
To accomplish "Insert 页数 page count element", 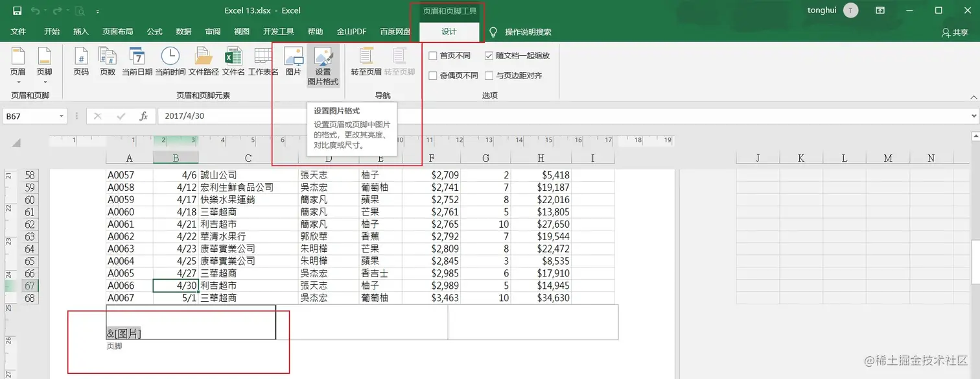I will [x=108, y=62].
